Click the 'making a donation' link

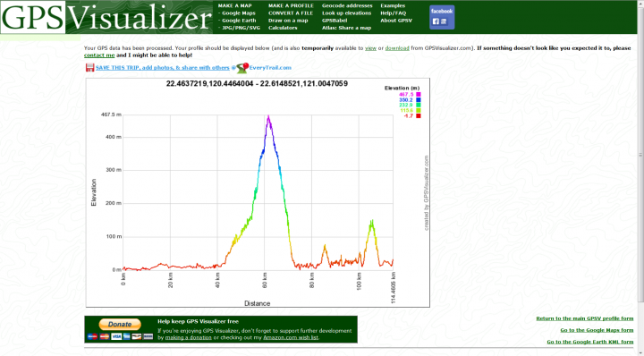click(x=189, y=337)
